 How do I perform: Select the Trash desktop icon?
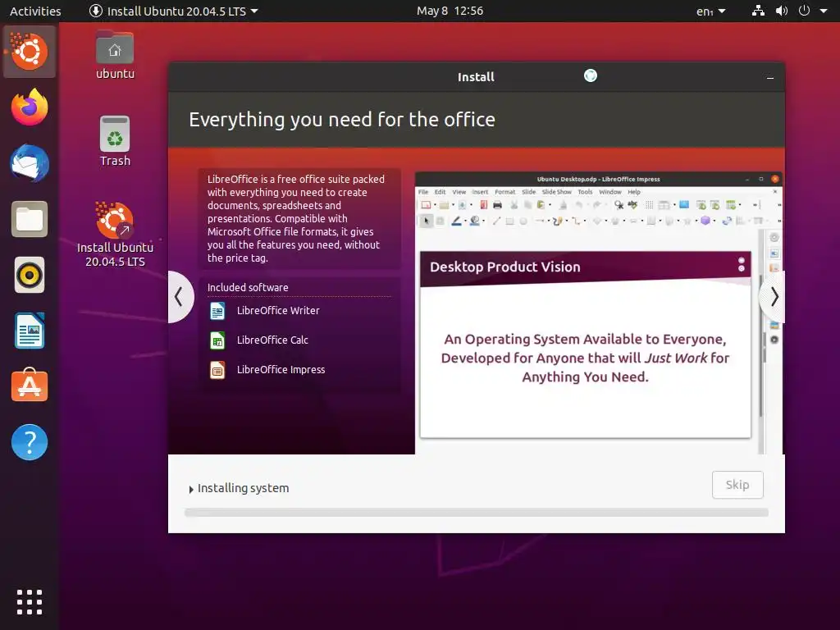pos(115,141)
